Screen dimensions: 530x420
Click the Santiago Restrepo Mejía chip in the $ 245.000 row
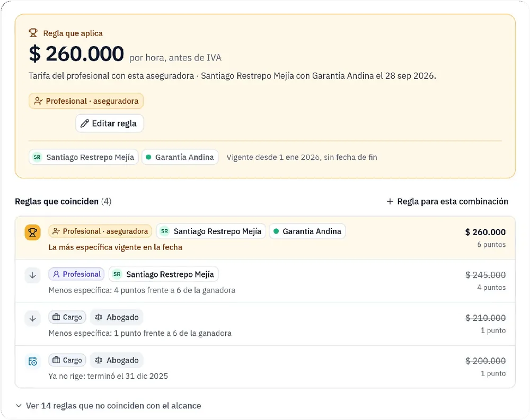pyautogui.click(x=164, y=274)
